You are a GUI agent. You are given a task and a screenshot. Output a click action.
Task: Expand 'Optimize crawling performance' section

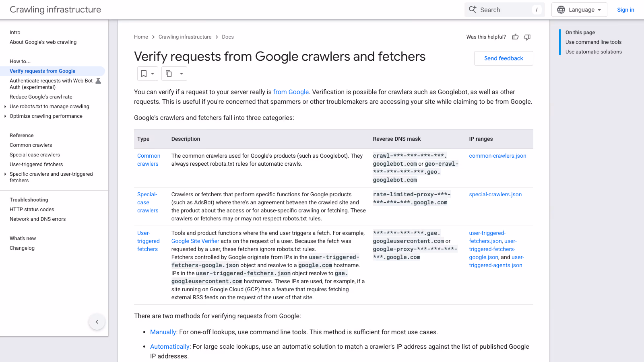pos(5,116)
